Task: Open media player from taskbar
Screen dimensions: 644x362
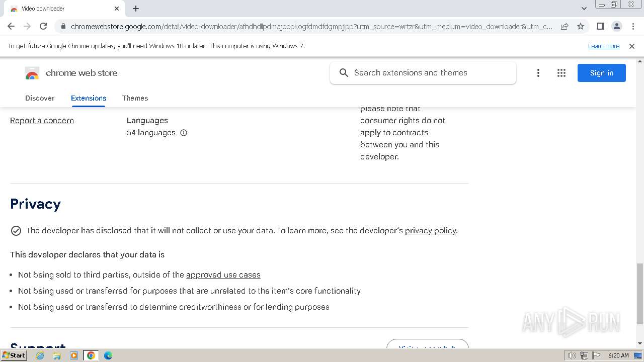Action: point(74,355)
